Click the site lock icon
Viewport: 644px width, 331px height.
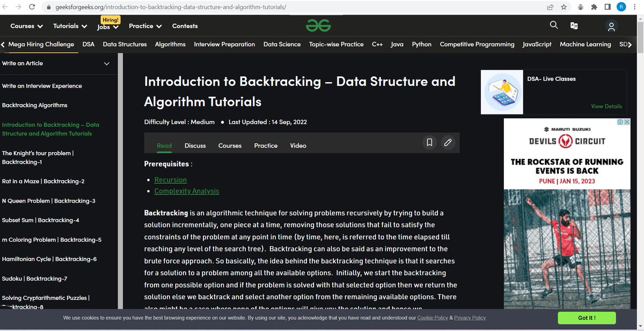pyautogui.click(x=49, y=8)
